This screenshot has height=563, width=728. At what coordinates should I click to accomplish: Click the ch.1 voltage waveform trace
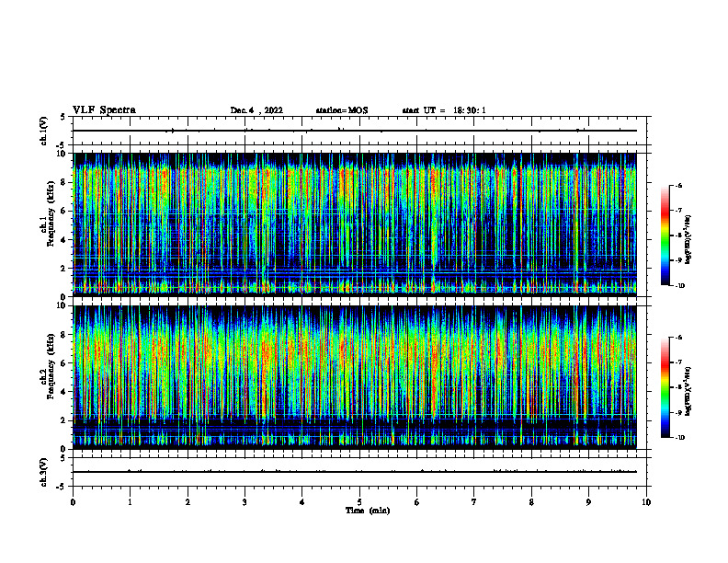[355, 131]
